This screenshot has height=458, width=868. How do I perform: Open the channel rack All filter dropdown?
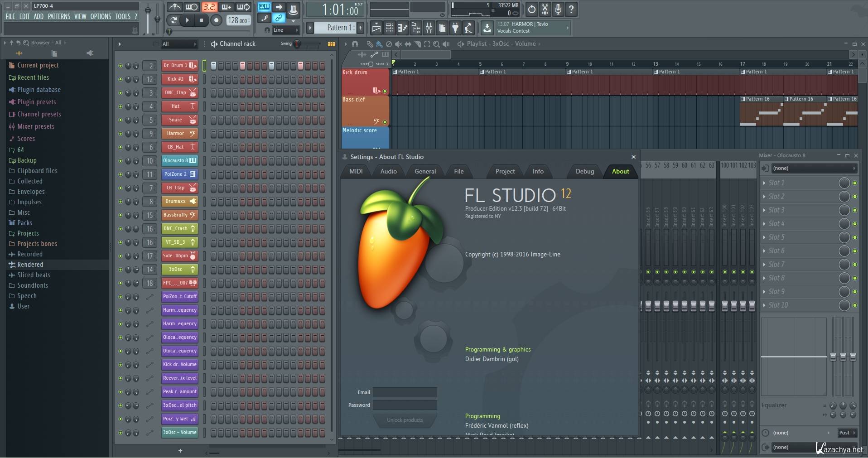click(179, 44)
